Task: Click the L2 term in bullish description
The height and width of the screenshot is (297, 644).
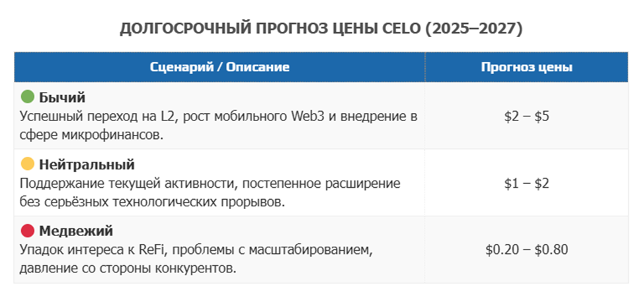Action: pos(163,116)
